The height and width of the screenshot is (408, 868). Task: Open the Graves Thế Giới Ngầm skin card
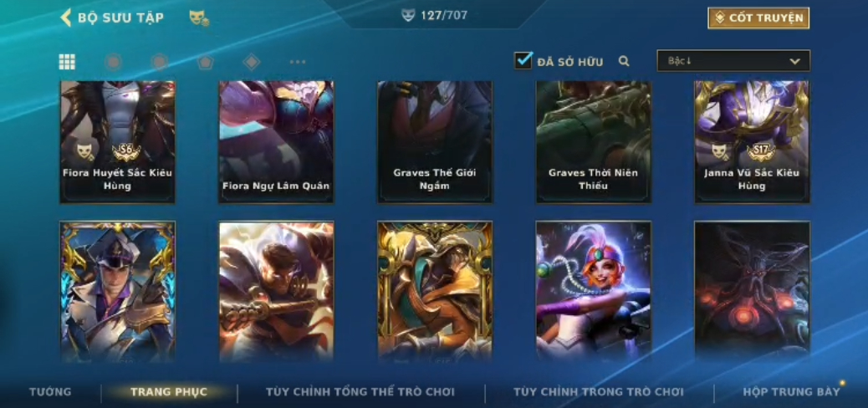click(435, 142)
